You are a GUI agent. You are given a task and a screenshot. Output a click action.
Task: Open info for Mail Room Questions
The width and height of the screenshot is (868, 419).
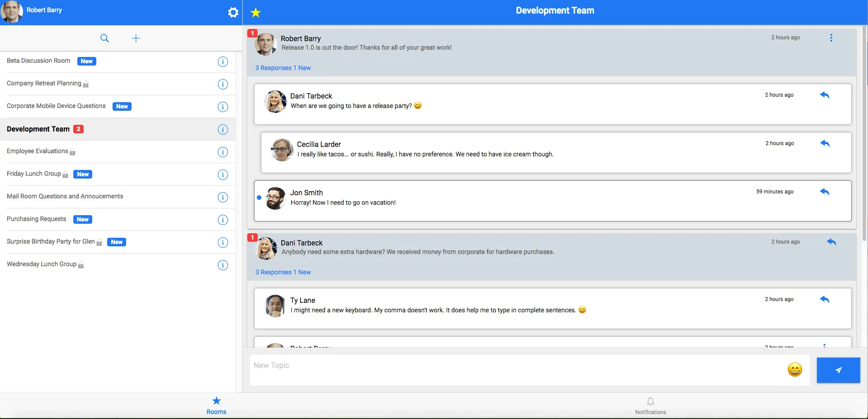click(x=223, y=197)
